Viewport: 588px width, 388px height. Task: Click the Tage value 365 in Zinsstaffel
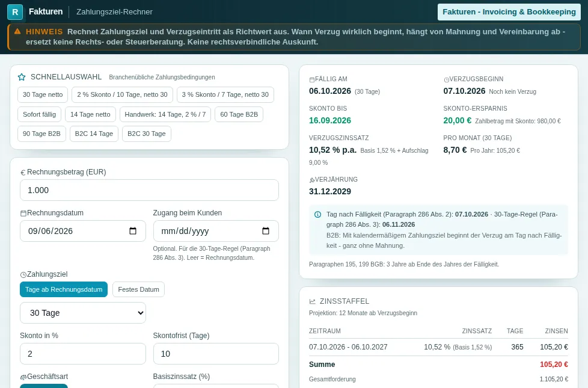pos(517,347)
